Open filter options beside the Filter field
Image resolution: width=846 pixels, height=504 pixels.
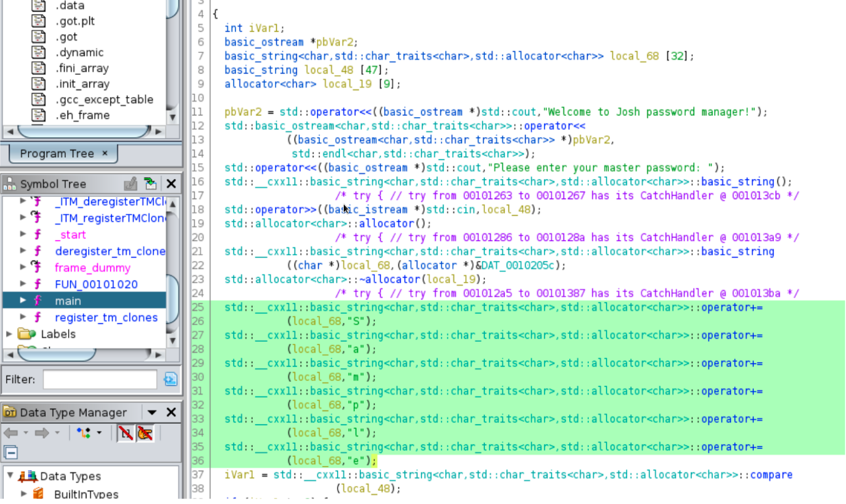(170, 380)
